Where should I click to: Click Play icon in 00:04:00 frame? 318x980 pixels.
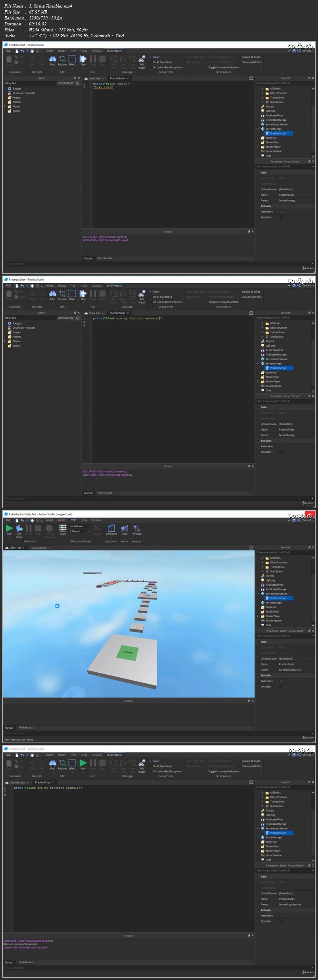point(83,294)
